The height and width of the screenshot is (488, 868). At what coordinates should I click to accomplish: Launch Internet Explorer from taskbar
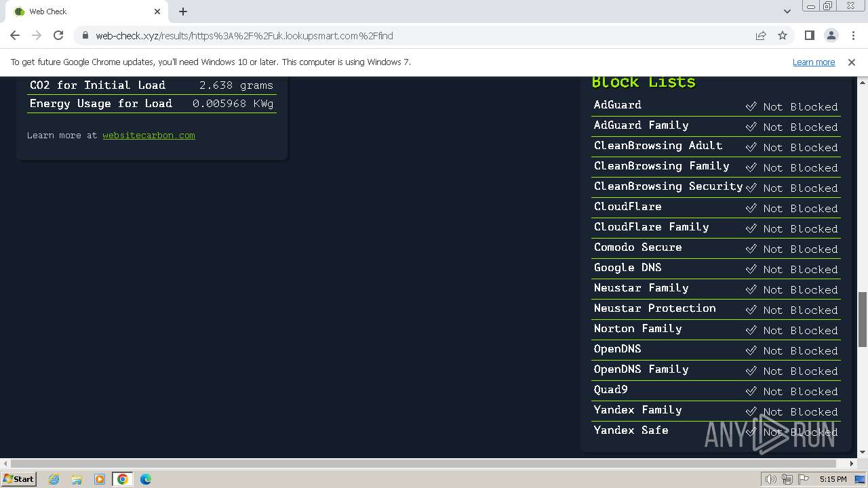point(54,479)
